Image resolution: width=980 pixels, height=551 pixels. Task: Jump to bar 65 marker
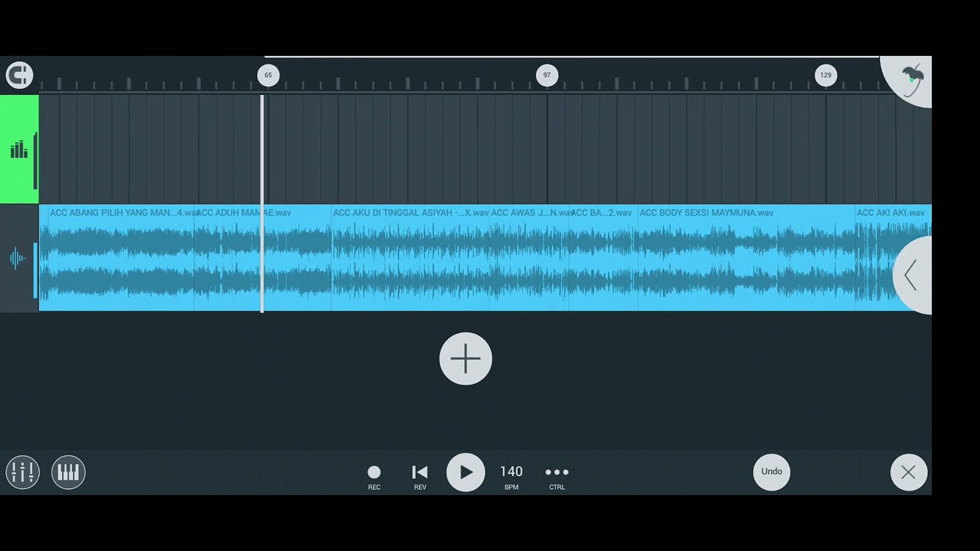click(x=268, y=75)
